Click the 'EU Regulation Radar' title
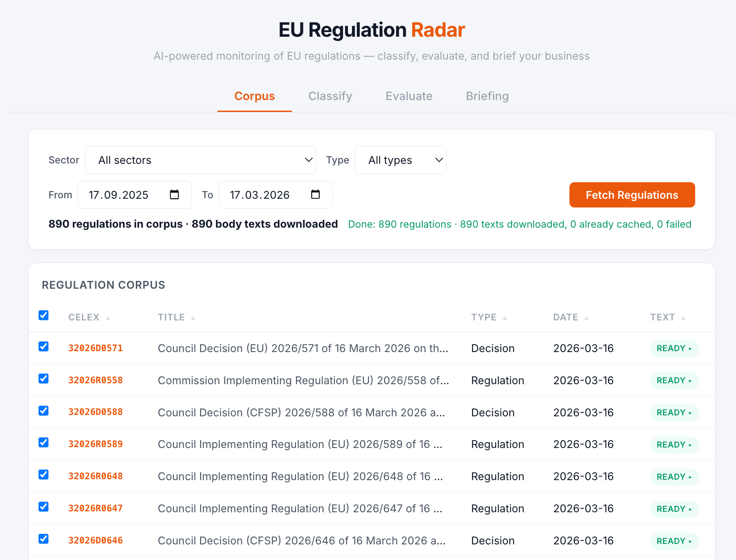736x560 pixels. [372, 30]
